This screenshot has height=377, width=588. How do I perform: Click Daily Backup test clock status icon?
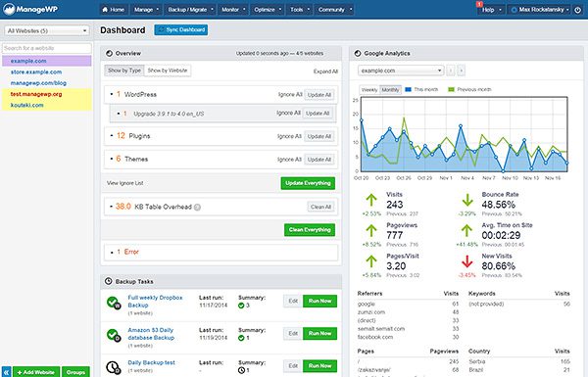click(114, 367)
